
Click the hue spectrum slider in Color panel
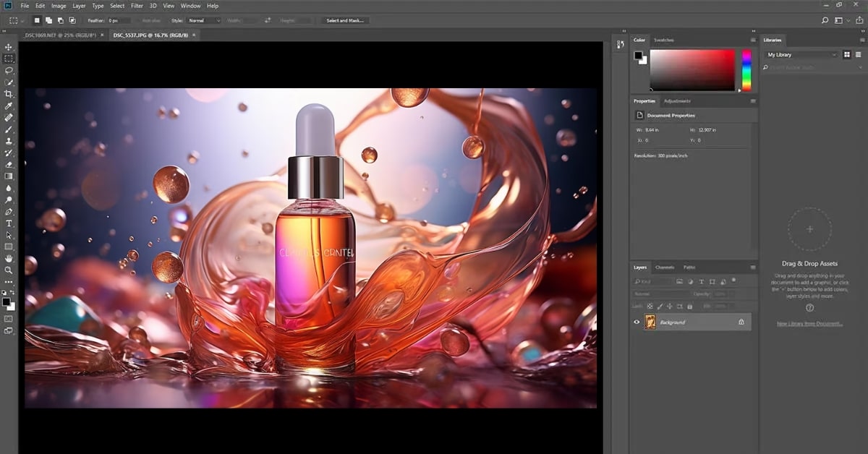tap(746, 69)
